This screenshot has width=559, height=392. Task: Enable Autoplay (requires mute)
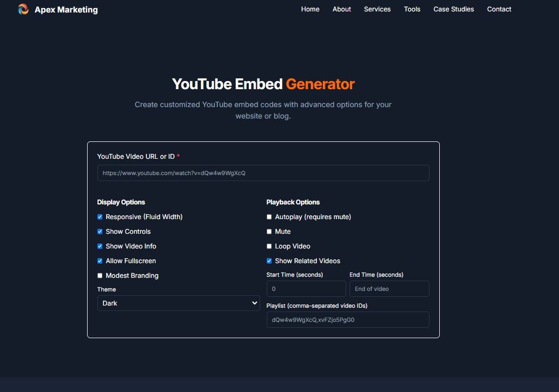pyautogui.click(x=269, y=216)
